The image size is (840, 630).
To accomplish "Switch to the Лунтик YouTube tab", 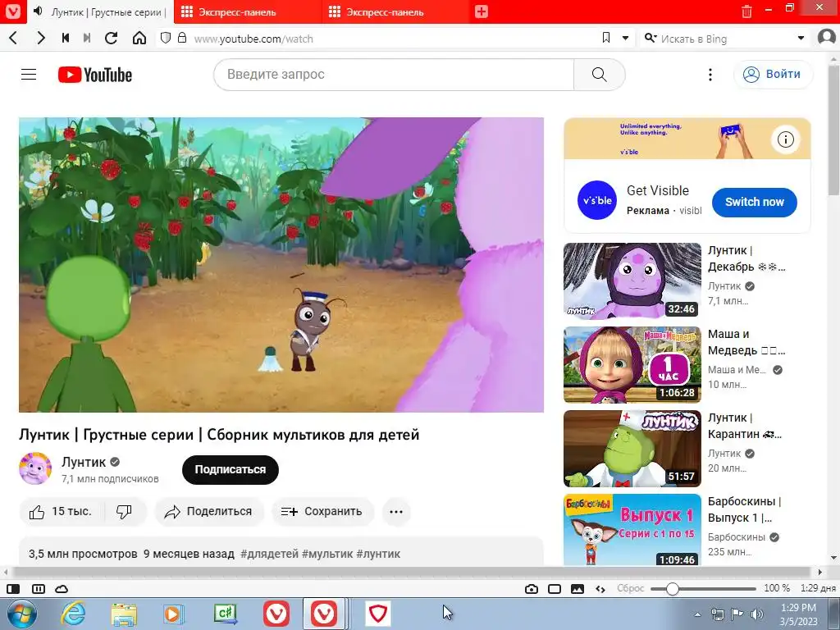I will click(x=101, y=11).
